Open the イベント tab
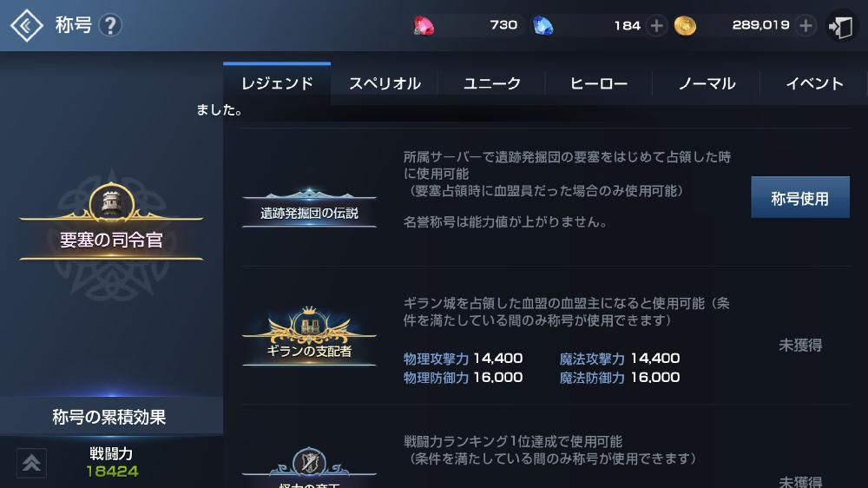Viewport: 868px width, 488px height. (814, 83)
